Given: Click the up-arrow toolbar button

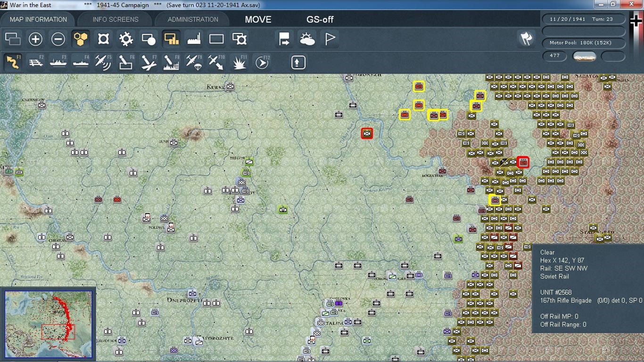Looking at the screenshot, I should point(298,62).
